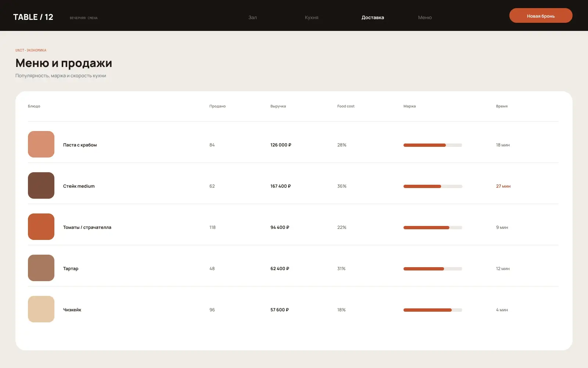Click the TABLE / 12 logo
The width and height of the screenshot is (588, 368).
[x=33, y=17]
